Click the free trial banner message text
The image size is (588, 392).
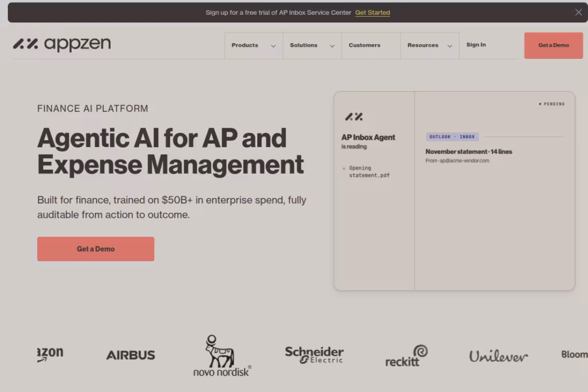278,13
